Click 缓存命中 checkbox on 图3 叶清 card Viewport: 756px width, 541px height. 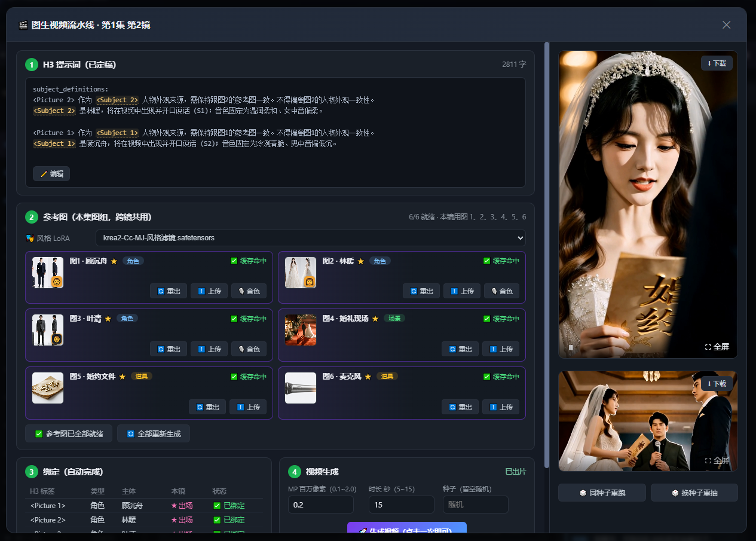tap(234, 319)
